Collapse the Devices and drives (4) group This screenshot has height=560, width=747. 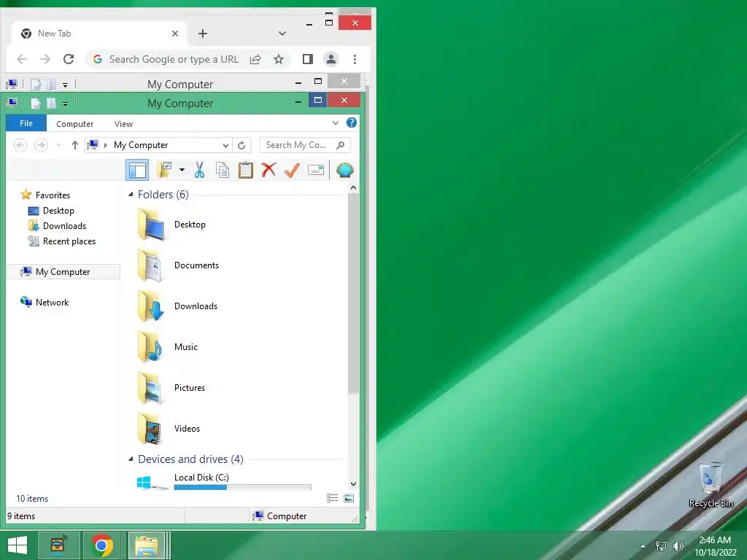[x=131, y=459]
